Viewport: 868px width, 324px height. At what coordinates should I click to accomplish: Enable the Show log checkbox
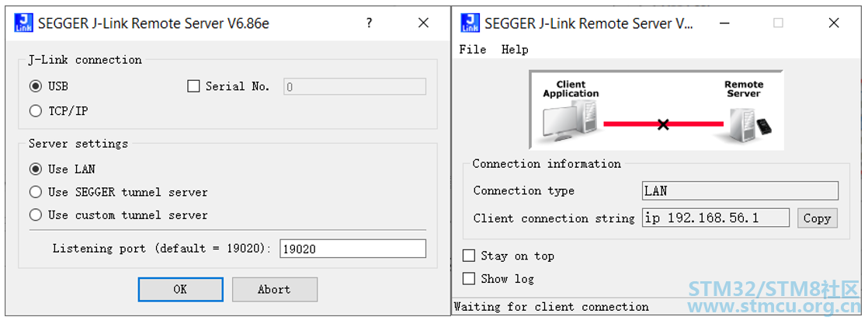click(x=469, y=279)
